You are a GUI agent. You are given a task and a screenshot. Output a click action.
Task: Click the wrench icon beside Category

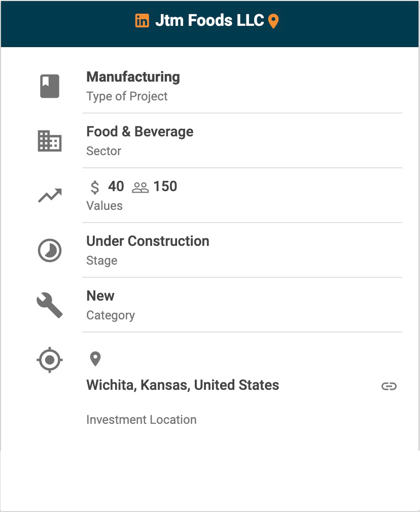(x=50, y=305)
